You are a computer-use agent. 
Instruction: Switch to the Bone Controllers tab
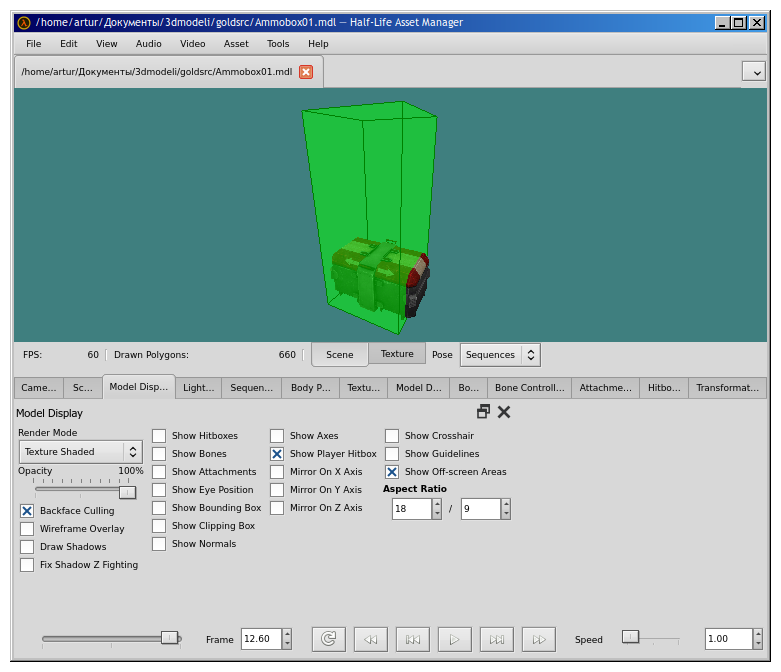tap(530, 388)
